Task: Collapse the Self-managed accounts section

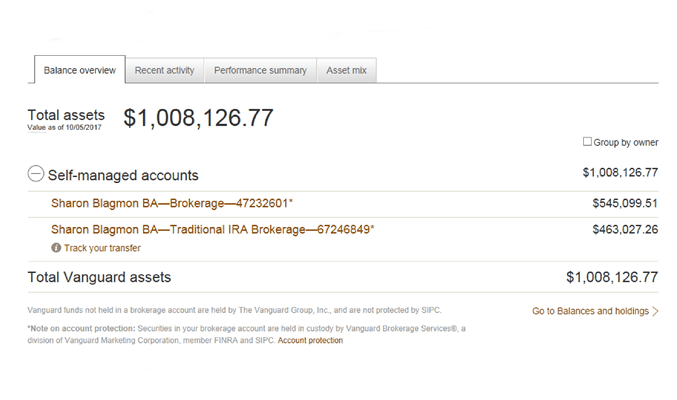Action: 36,174
